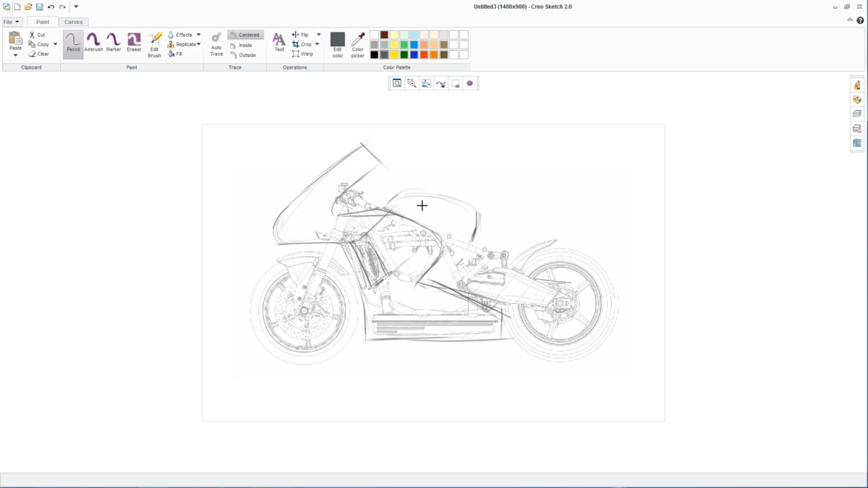Switch to the Curves tab
The image size is (868, 488).
(x=74, y=22)
